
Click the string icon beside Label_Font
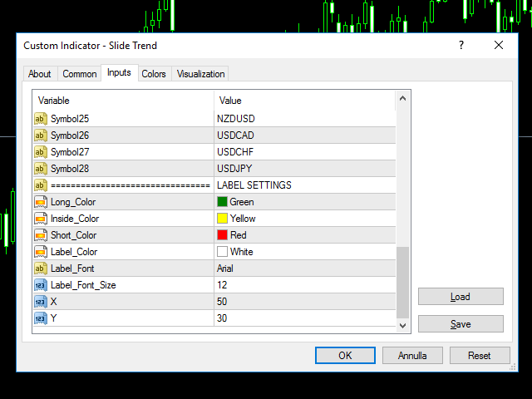[x=40, y=268]
